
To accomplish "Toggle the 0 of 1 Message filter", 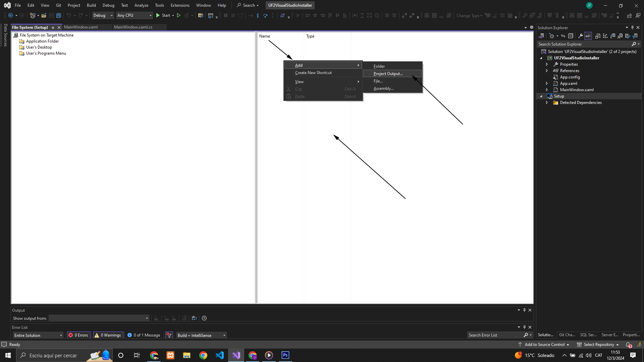I will coord(144,335).
